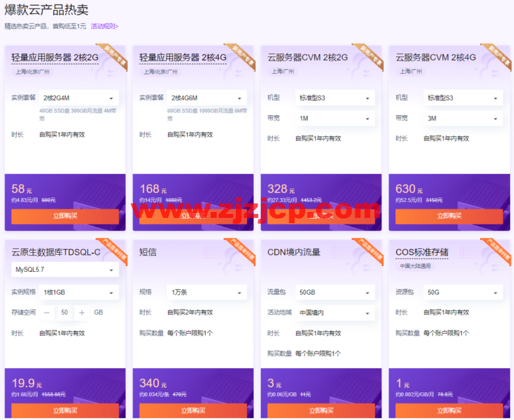514x420 pixels.
Task: Click the 自购买2年内有效 duration text
Action: (x=190, y=313)
